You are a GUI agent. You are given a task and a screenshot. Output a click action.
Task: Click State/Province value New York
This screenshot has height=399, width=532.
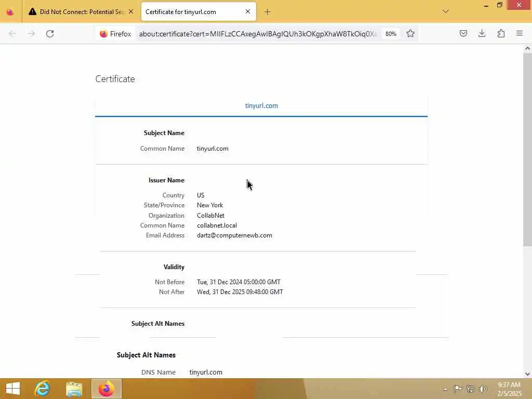(210, 205)
